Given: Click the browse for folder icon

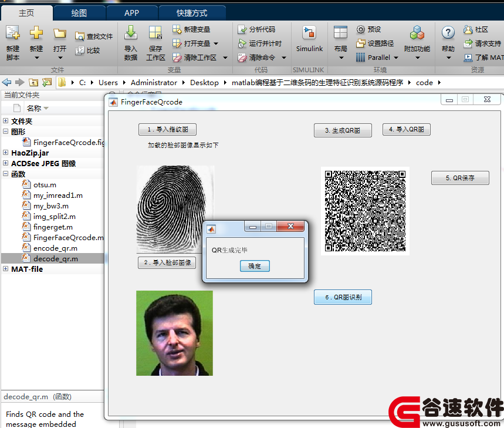Looking at the screenshot, I should point(47,83).
